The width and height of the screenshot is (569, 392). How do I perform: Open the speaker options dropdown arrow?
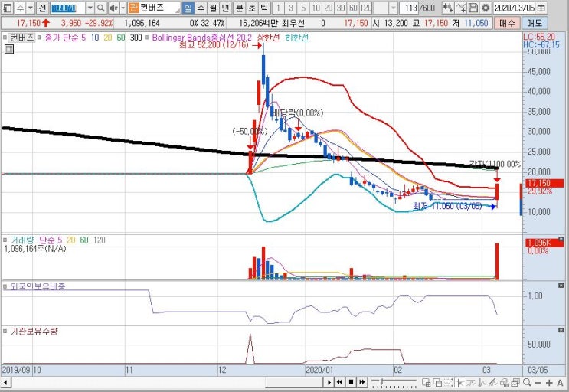click(x=123, y=8)
